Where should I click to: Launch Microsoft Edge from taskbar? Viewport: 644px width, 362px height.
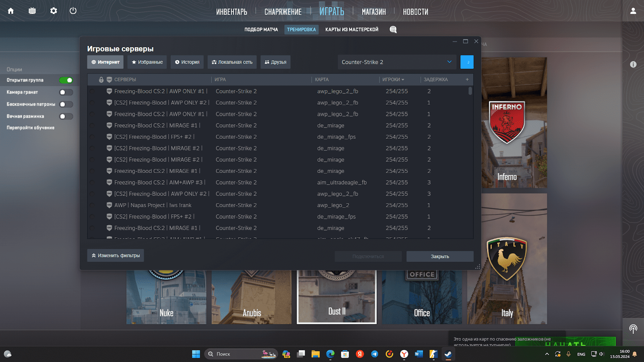click(x=330, y=354)
